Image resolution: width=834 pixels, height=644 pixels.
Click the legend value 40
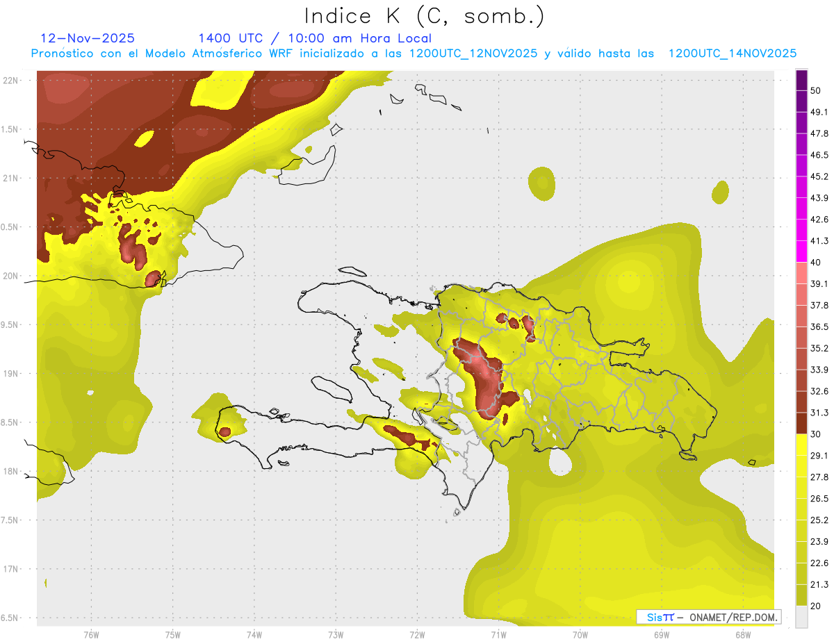point(816,263)
